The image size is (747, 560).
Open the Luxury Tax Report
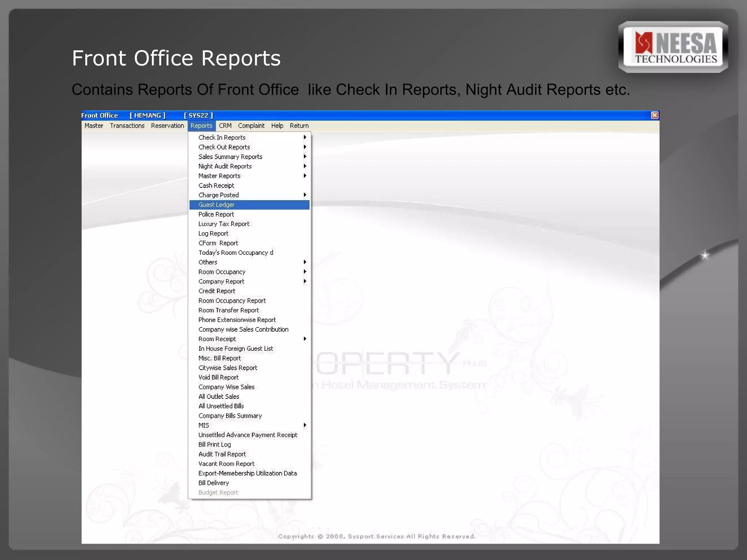(x=249, y=224)
